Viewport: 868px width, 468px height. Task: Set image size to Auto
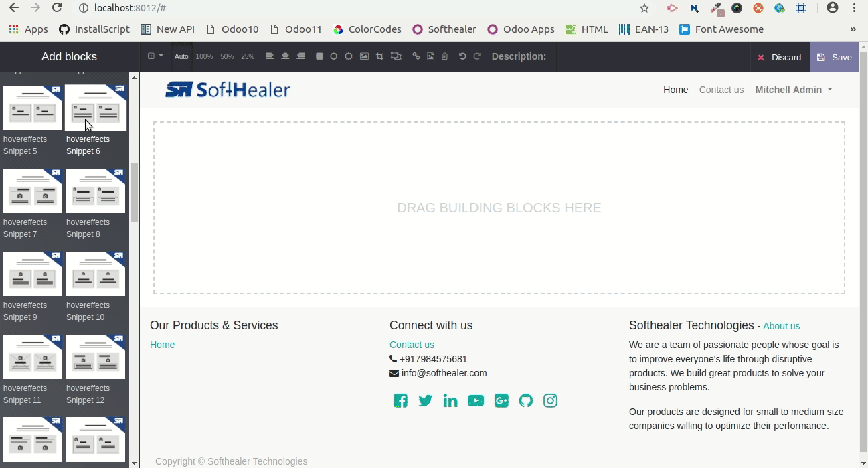point(181,57)
